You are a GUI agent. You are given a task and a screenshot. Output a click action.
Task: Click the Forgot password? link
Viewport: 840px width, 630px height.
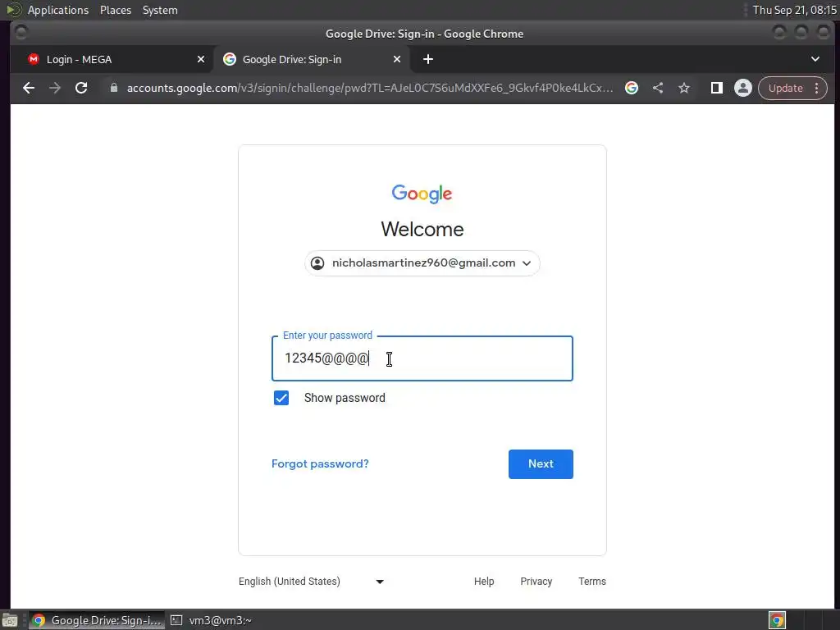click(x=320, y=464)
